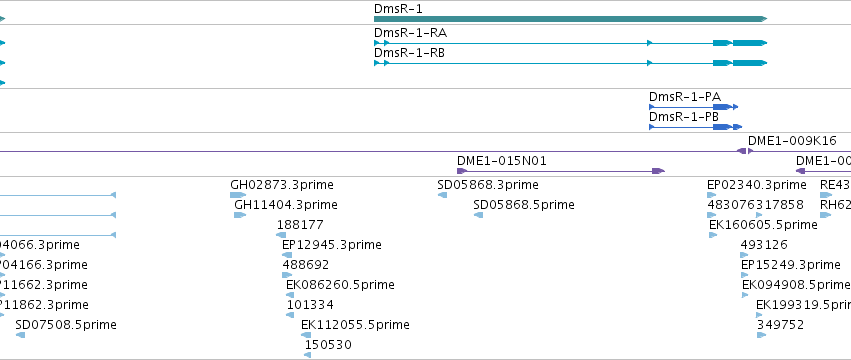Select the SD05868.5prime arrow glyph

(478, 215)
